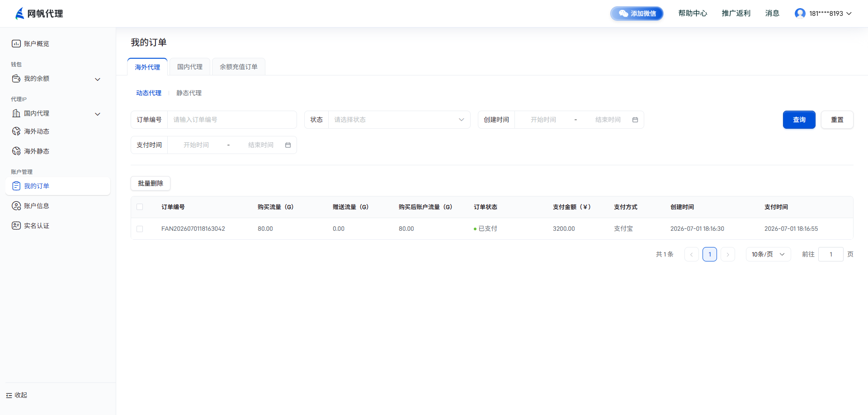Screen dimensions: 868x415
Task: Focus the 订单编号 input field
Action: 232,120
